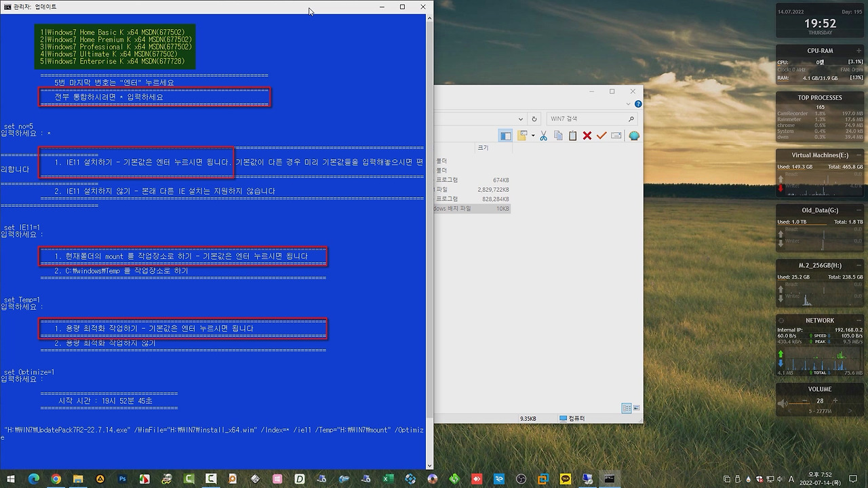Screen dimensions: 868x488
Task: Select the 2,829,722KB file row
Action: pos(473,189)
